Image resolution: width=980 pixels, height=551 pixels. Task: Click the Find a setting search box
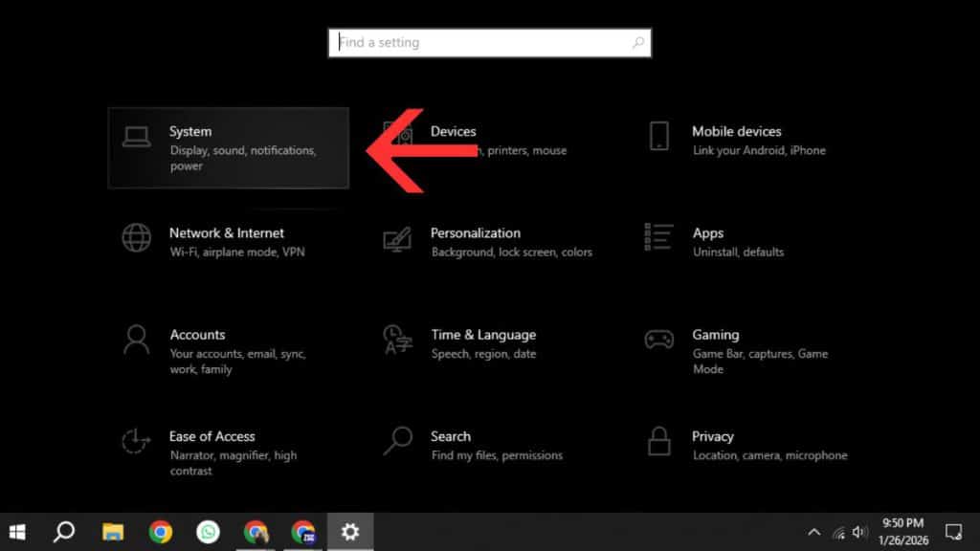coord(479,43)
